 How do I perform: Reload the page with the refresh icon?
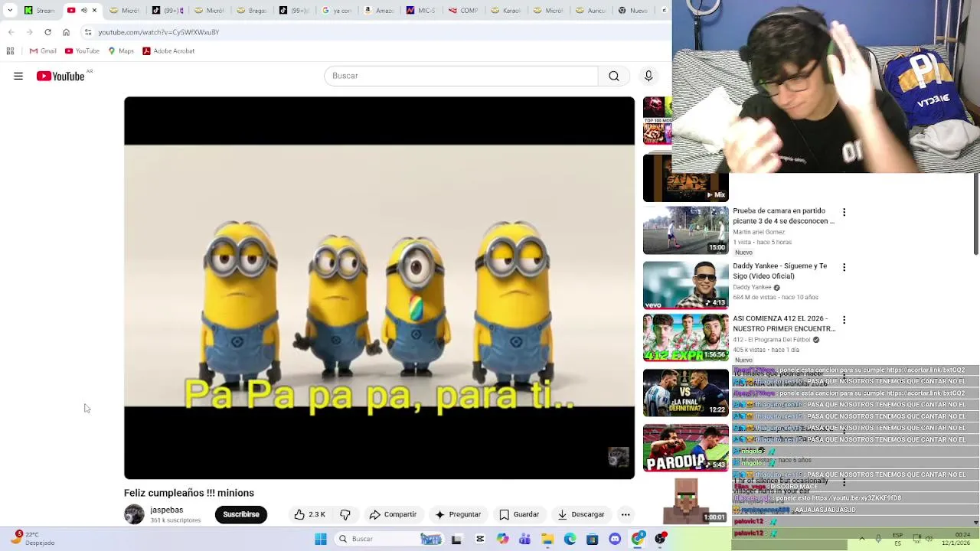click(x=47, y=32)
